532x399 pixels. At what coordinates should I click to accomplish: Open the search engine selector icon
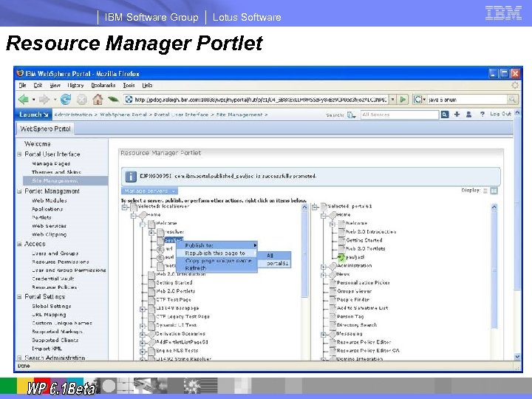point(417,100)
